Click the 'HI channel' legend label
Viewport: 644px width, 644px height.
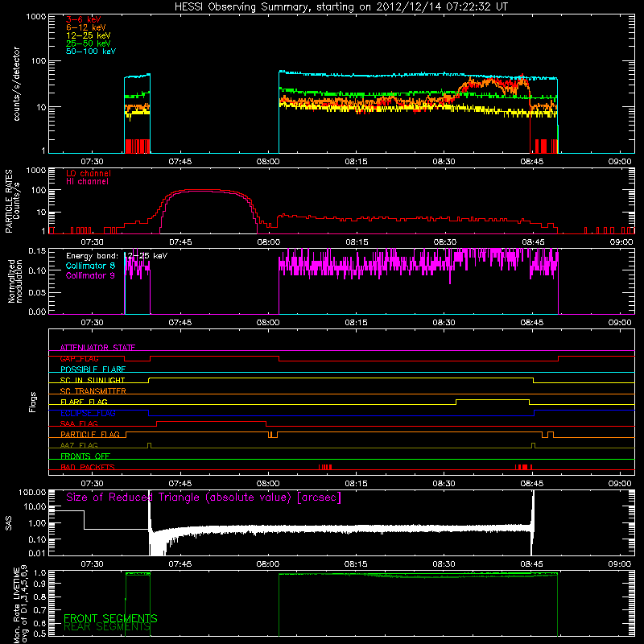88,182
